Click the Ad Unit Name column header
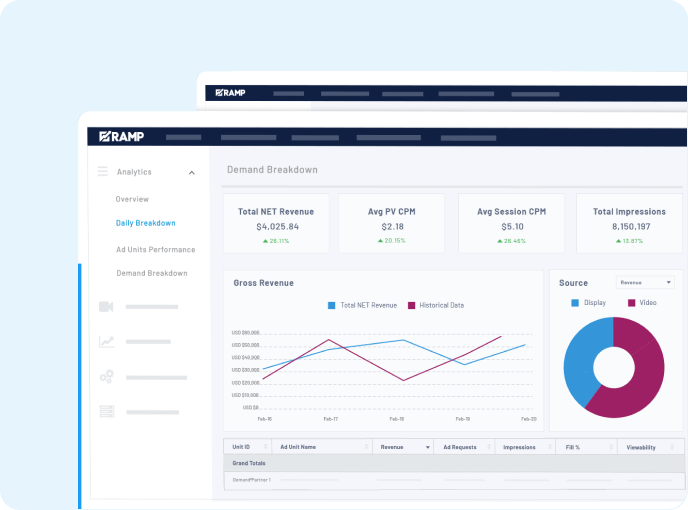688x510 pixels. coord(298,448)
